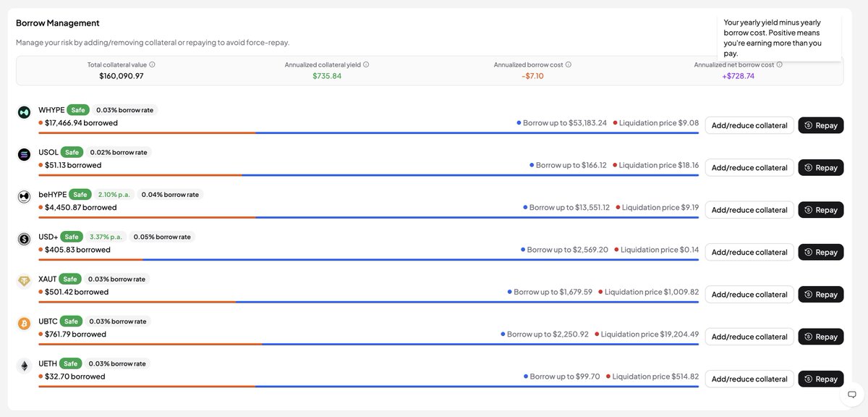The height and width of the screenshot is (417, 868).
Task: Click the $4,450.87 borrowed amount
Action: tap(80, 207)
